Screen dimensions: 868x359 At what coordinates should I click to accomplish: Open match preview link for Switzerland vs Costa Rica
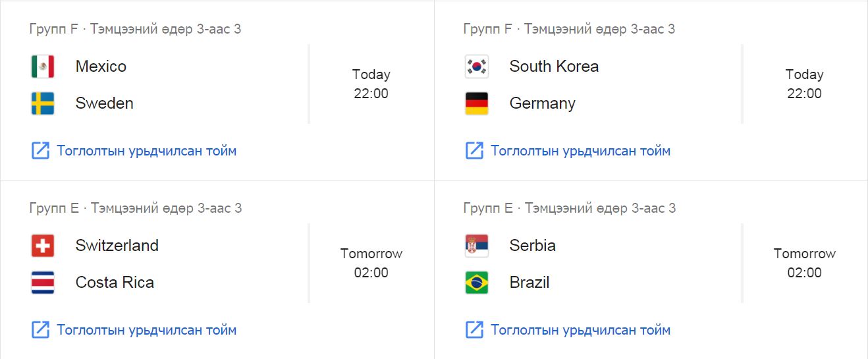(x=134, y=330)
